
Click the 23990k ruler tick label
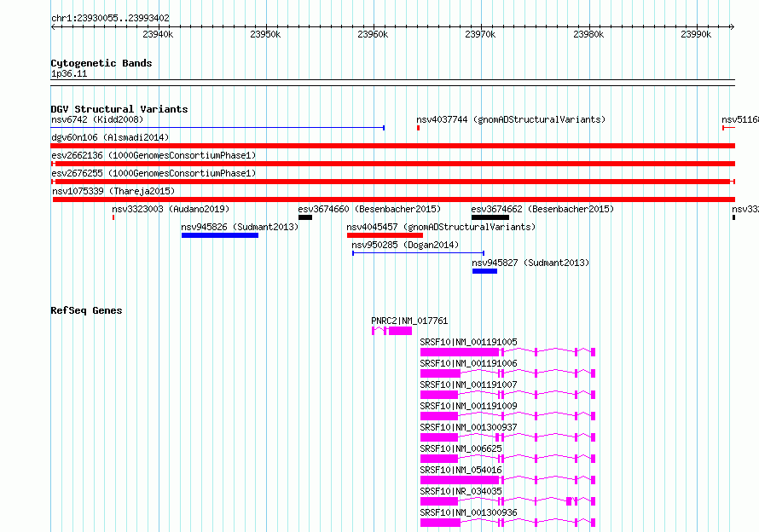coord(696,34)
